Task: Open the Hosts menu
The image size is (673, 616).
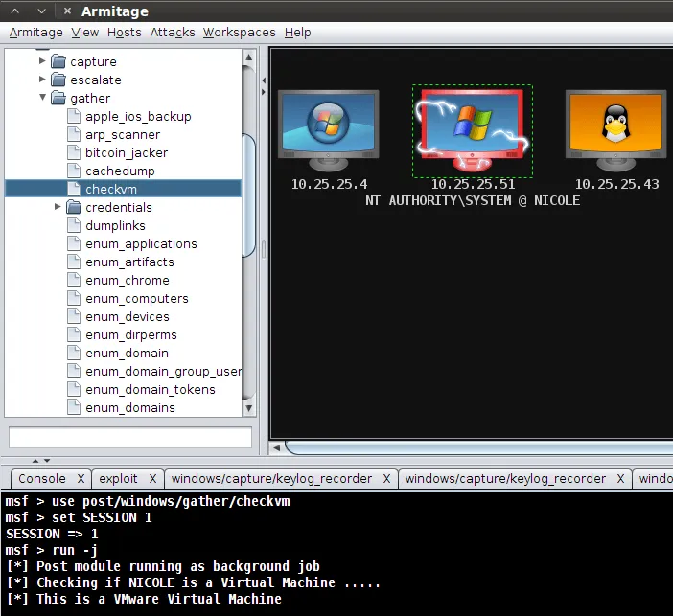Action: coord(124,33)
